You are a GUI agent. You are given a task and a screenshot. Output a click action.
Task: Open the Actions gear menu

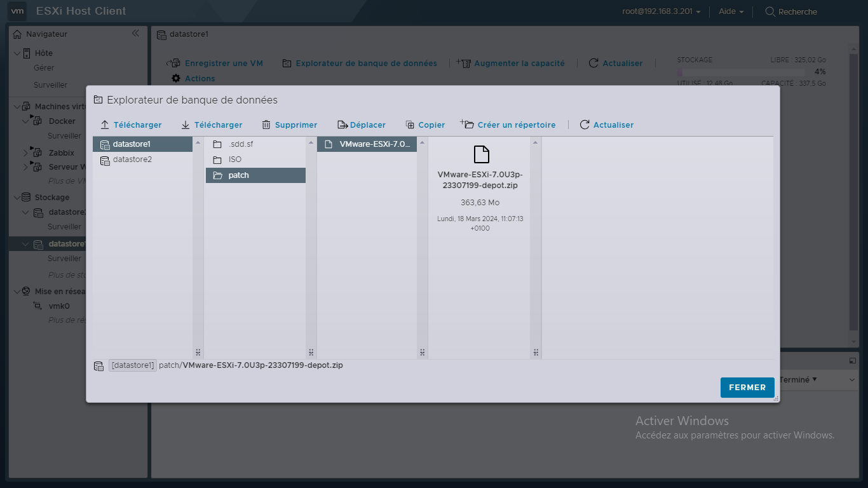(193, 79)
